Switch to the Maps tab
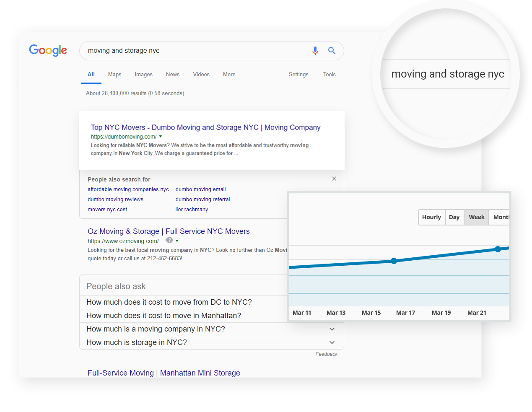Screen dimensions: 532x412 [114, 75]
